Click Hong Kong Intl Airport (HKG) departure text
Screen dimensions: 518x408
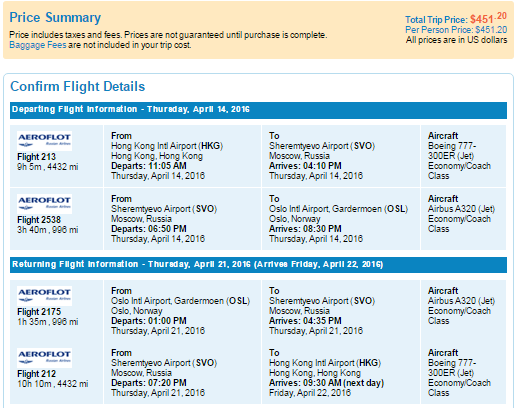point(167,146)
